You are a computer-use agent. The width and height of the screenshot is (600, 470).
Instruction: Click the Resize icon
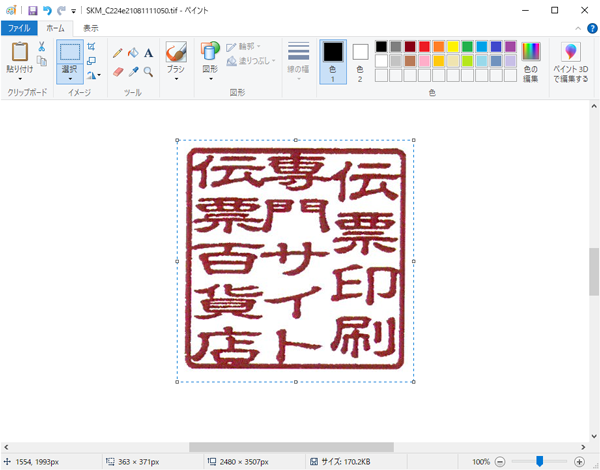click(x=91, y=61)
